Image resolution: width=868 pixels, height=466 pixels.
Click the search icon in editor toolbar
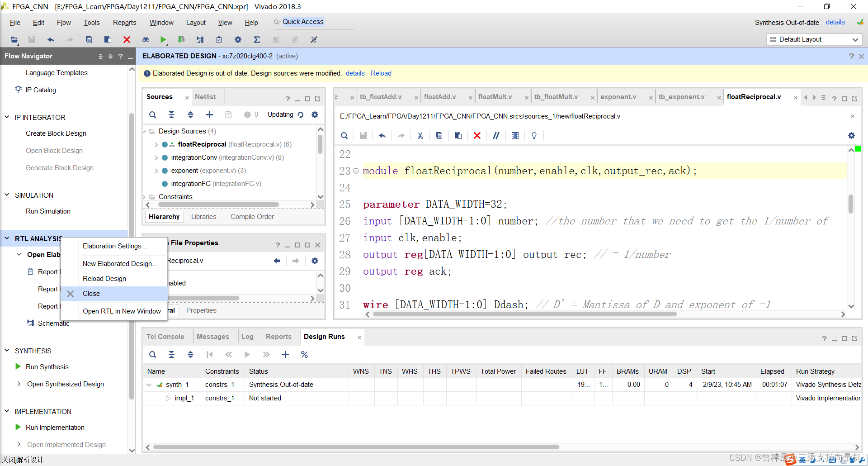(x=344, y=136)
